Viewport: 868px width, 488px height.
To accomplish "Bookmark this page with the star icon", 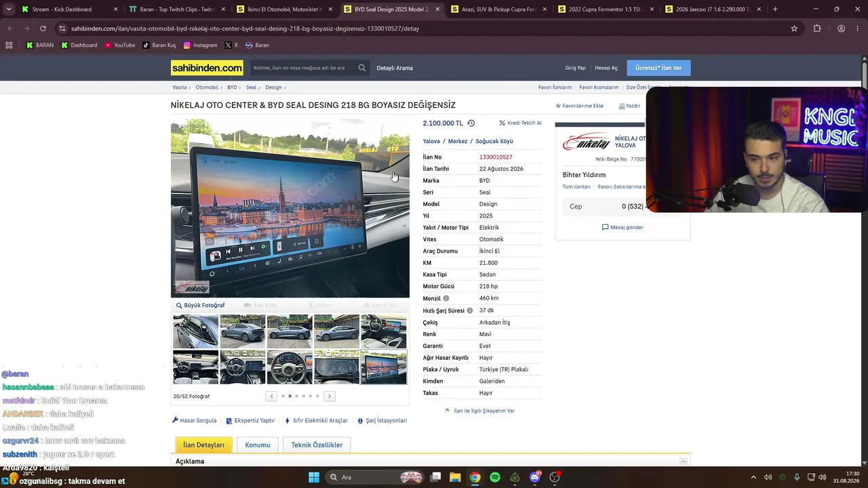I will 794,28.
